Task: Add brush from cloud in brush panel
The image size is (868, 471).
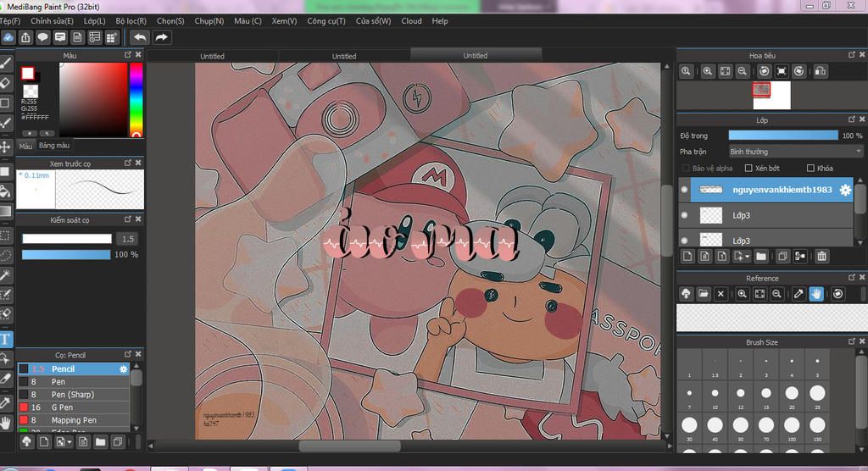Action: coord(26,441)
